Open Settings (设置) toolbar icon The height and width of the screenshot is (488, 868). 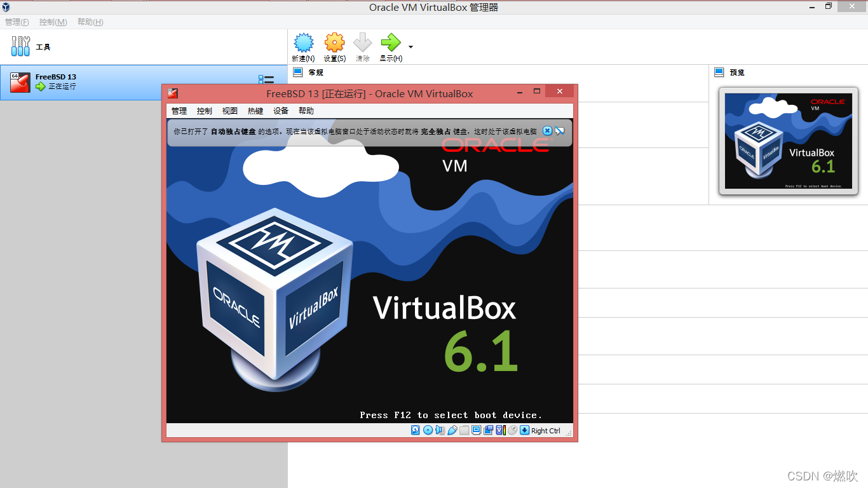[334, 43]
